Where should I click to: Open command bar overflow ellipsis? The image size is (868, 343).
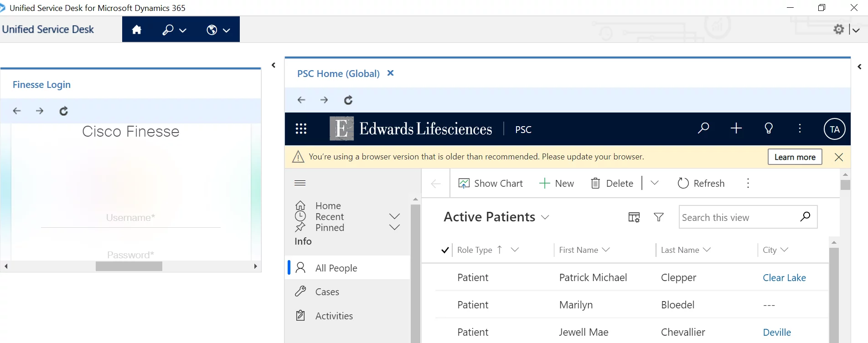pyautogui.click(x=748, y=184)
